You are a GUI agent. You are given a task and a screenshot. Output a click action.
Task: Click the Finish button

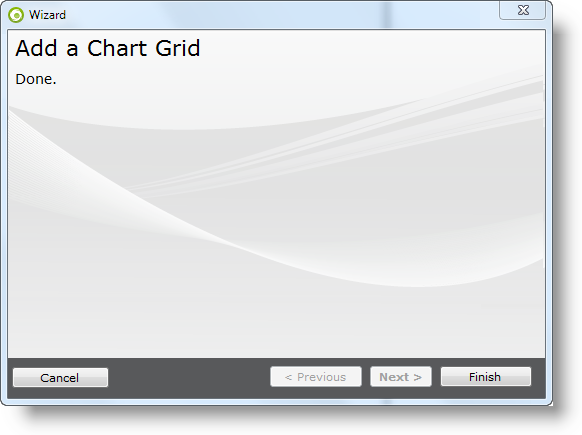click(485, 377)
